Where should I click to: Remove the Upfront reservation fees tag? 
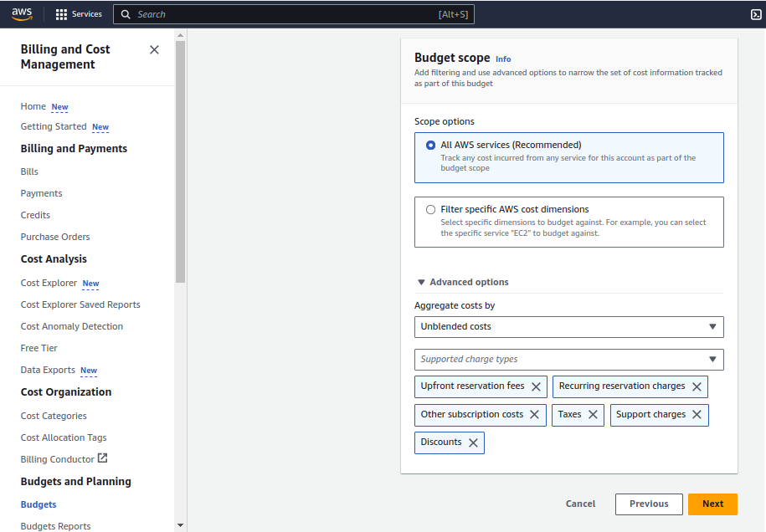click(537, 386)
